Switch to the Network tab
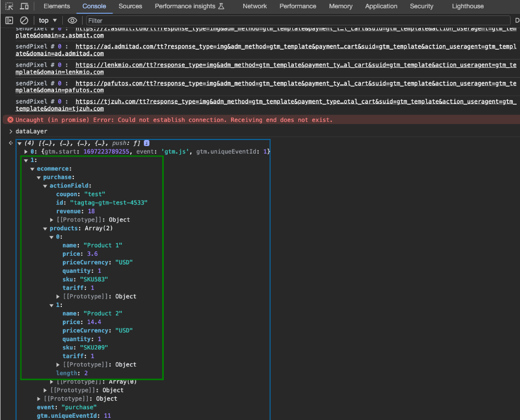520x420 pixels. click(254, 7)
